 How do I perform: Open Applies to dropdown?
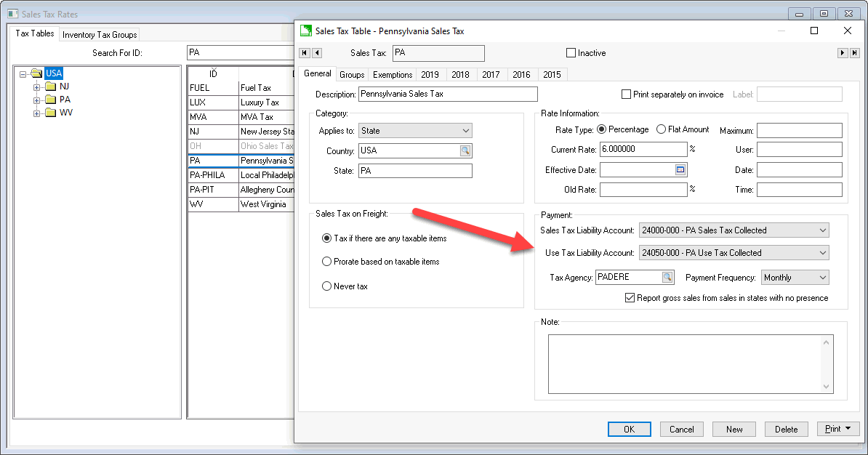(465, 131)
